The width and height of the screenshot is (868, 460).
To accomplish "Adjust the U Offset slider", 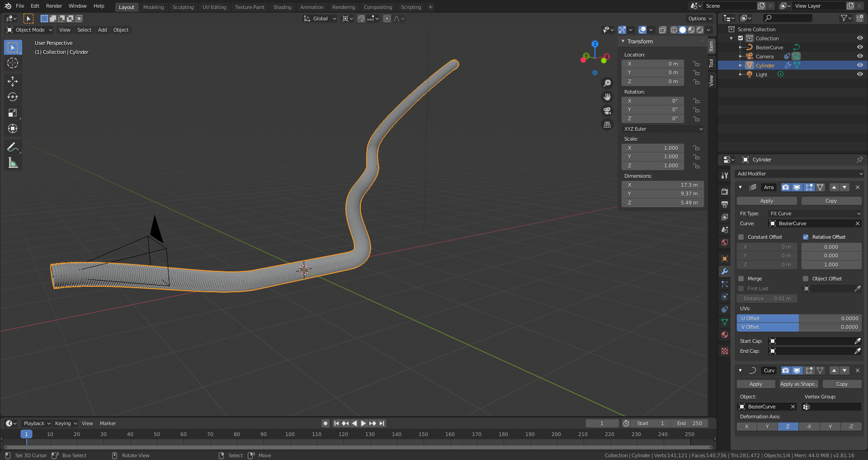I will (x=799, y=318).
